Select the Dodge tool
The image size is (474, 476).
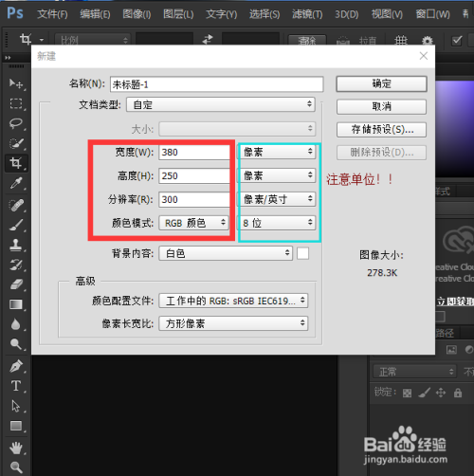(16, 344)
